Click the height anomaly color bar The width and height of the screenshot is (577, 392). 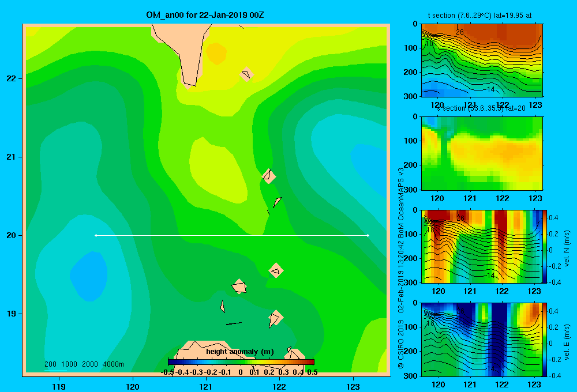tap(241, 362)
